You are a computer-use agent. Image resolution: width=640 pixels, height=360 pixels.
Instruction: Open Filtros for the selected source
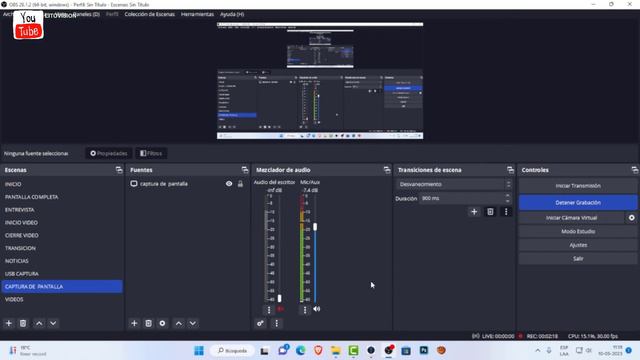(x=151, y=153)
